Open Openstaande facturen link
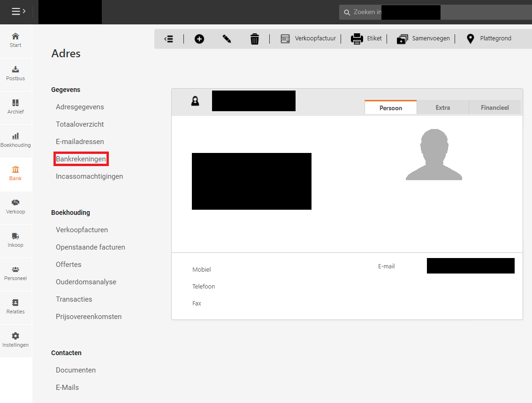This screenshot has width=532, height=403. click(90, 247)
